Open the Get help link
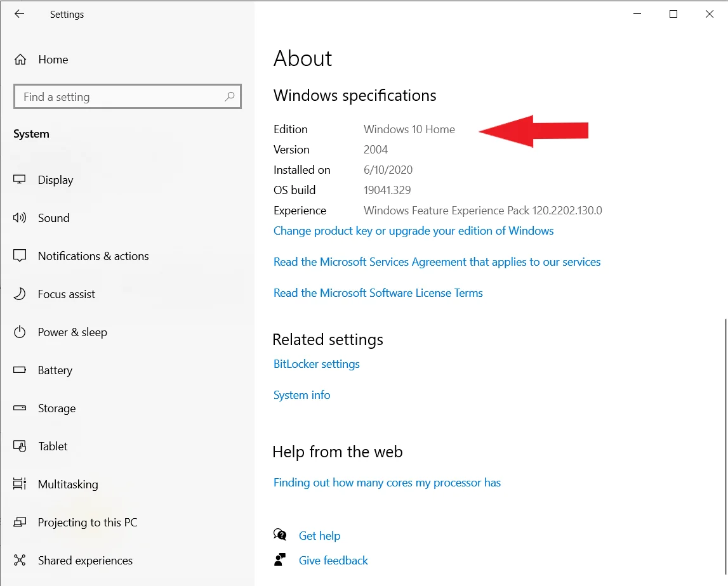 tap(319, 536)
